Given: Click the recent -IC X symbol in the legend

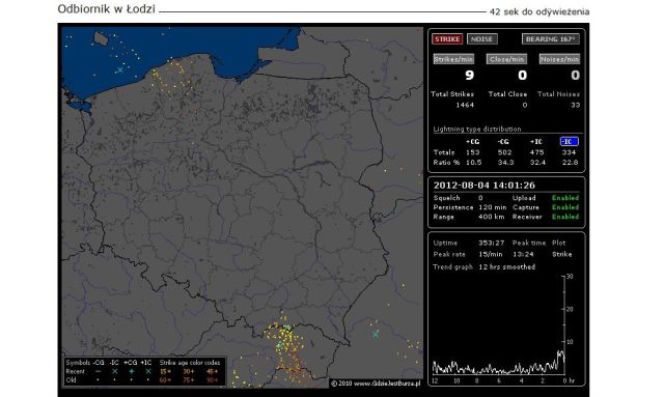Looking at the screenshot, I should click(114, 371).
